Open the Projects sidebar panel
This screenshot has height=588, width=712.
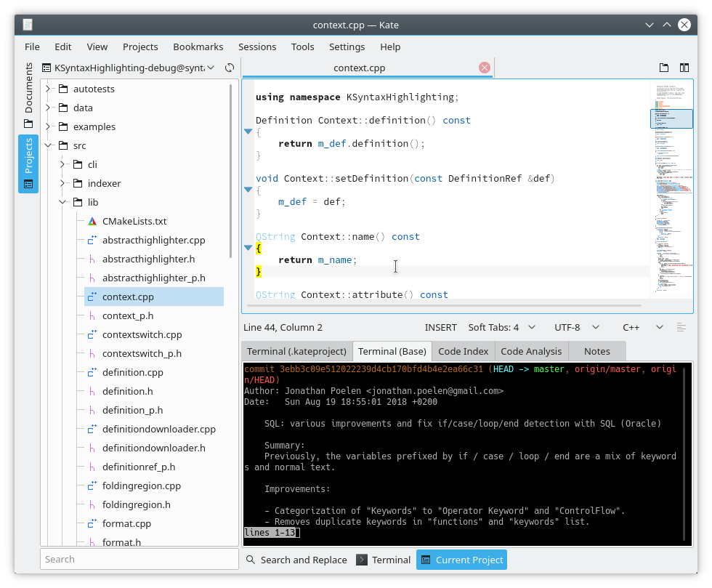pyautogui.click(x=28, y=164)
